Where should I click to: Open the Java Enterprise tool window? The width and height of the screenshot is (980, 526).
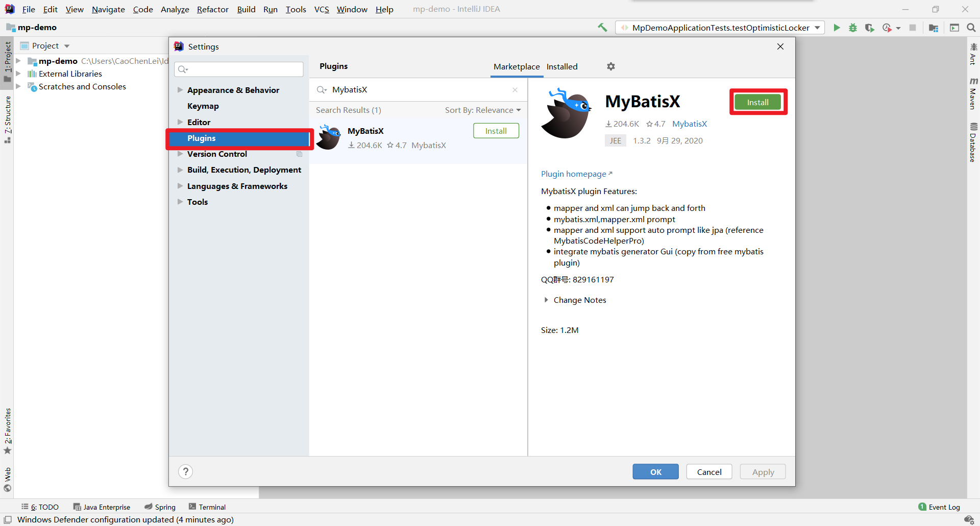(102, 507)
